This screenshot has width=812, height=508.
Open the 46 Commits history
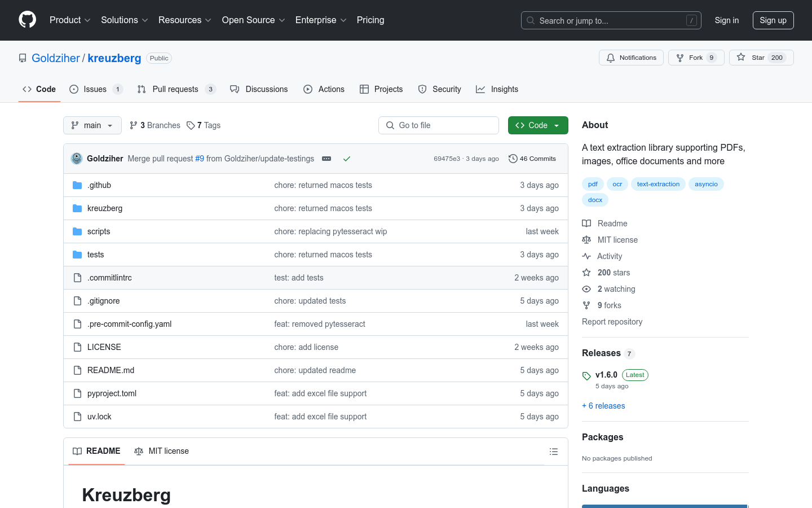click(532, 159)
